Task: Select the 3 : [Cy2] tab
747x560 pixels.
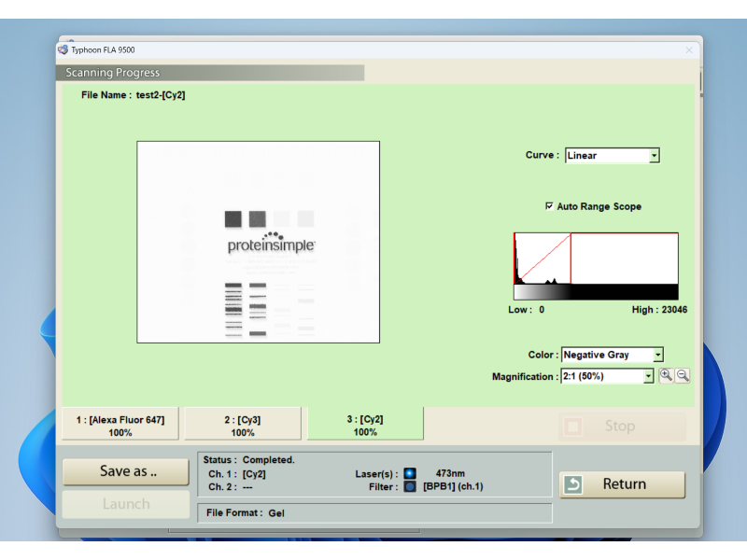Action: coord(365,424)
